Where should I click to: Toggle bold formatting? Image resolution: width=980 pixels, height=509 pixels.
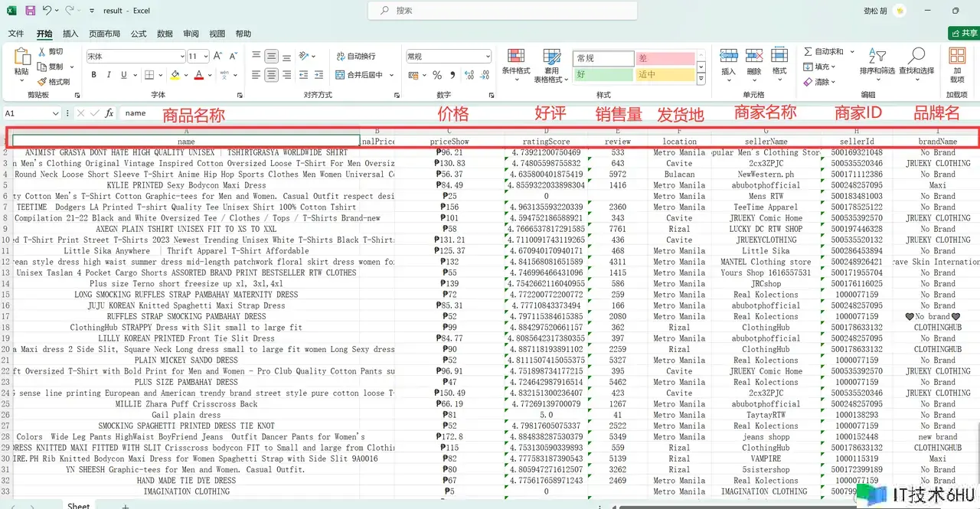point(94,75)
